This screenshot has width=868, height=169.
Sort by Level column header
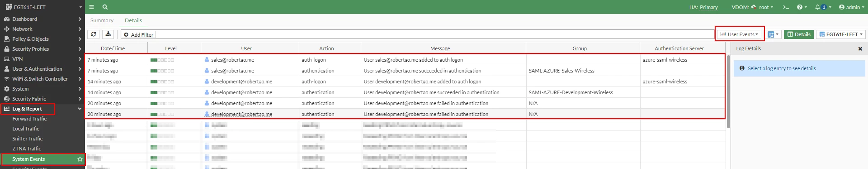click(x=174, y=48)
